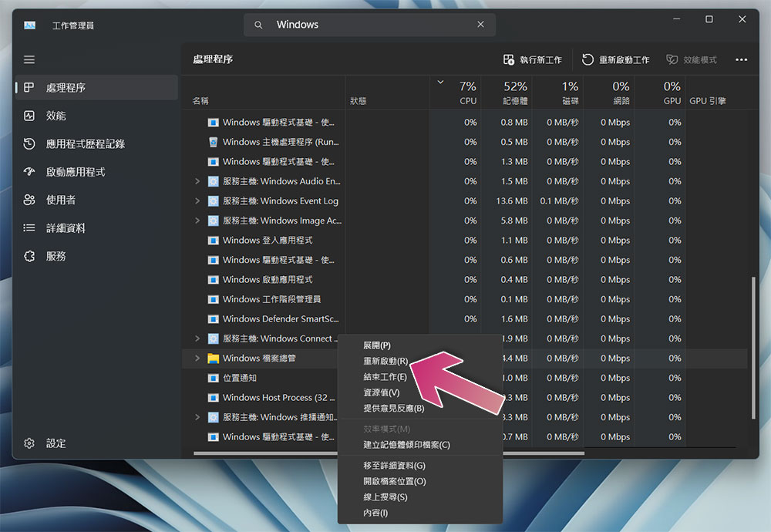Open 應用程式歷程記錄 in the sidebar
Image resolution: width=771 pixels, height=532 pixels.
click(x=96, y=143)
